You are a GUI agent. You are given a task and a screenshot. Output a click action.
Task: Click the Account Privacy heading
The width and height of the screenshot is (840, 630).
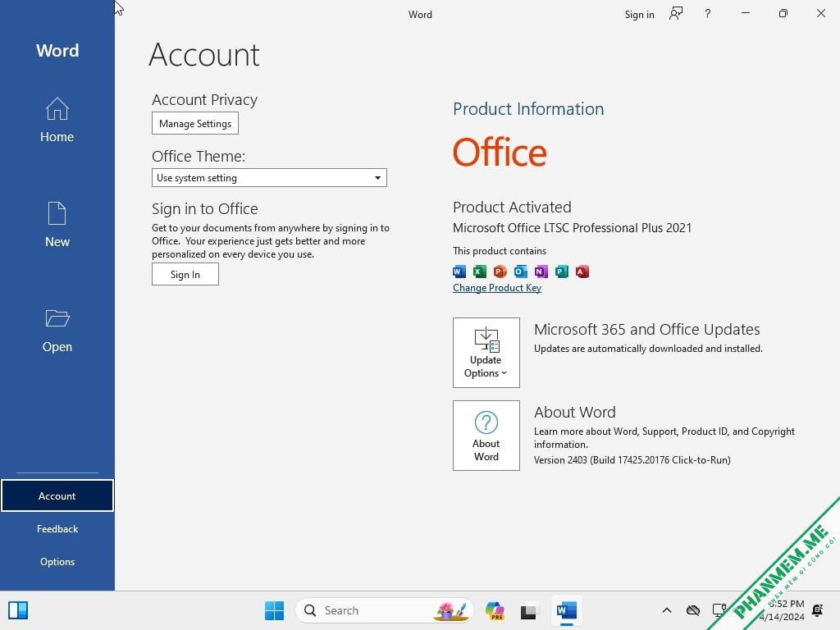coord(204,99)
